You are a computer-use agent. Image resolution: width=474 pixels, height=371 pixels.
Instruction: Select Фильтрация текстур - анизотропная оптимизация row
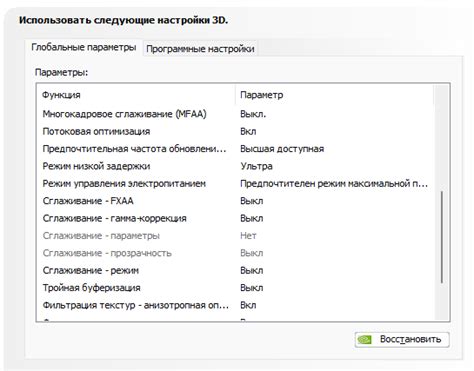click(235, 305)
